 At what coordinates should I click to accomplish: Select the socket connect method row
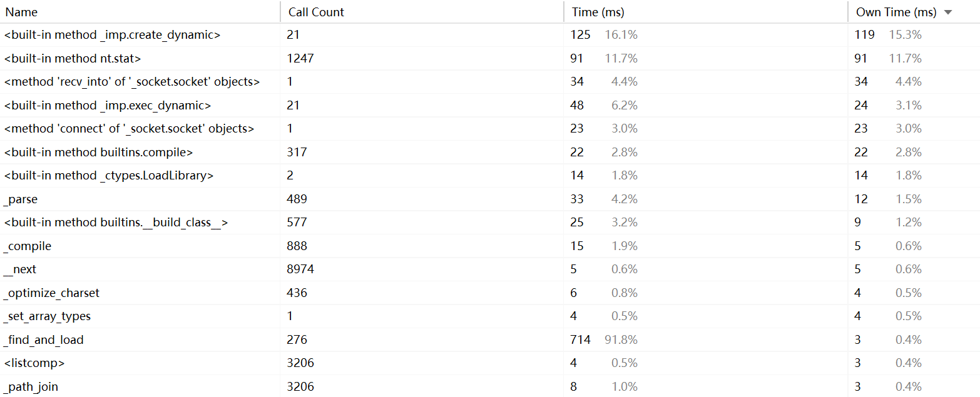[x=490, y=129]
